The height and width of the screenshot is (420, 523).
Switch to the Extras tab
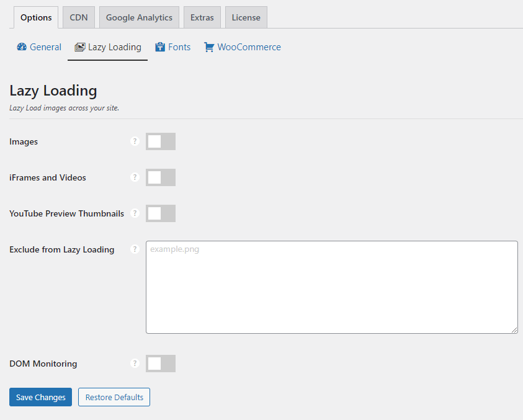[202, 17]
